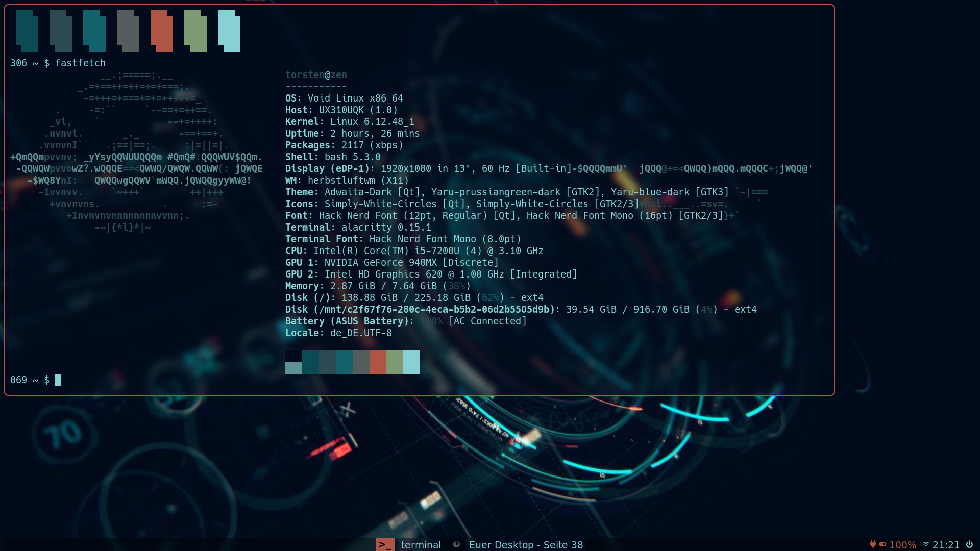Click the terminal cursor at the prompt

pyautogui.click(x=58, y=380)
